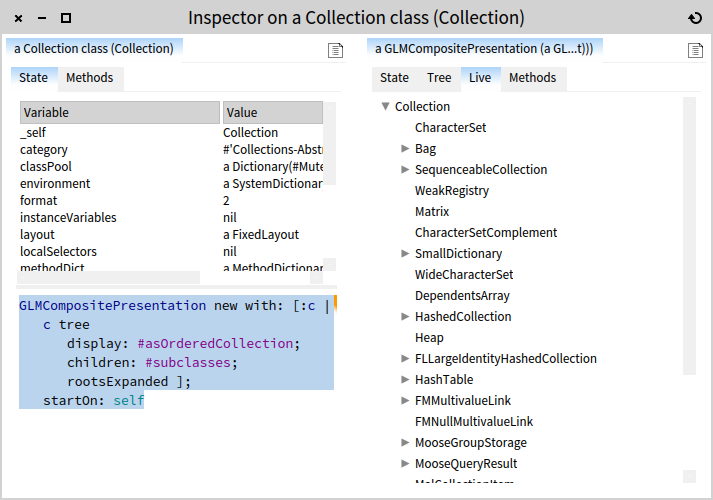Select CharacterSetComplement in the tree
The height and width of the screenshot is (500, 713).
[486, 233]
